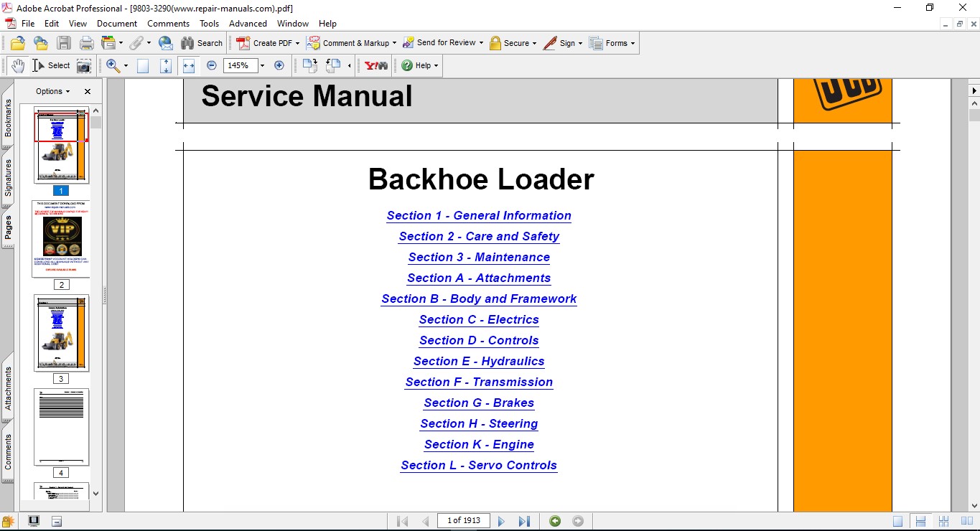The width and height of the screenshot is (980, 531).
Task: Open the Comments side tab
Action: tap(8, 452)
